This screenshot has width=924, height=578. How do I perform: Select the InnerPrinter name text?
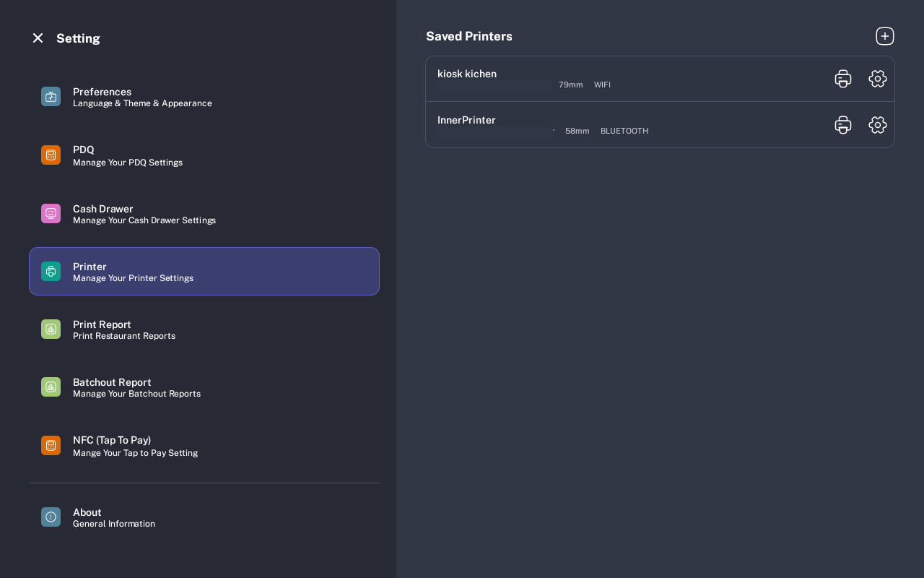[x=466, y=120]
